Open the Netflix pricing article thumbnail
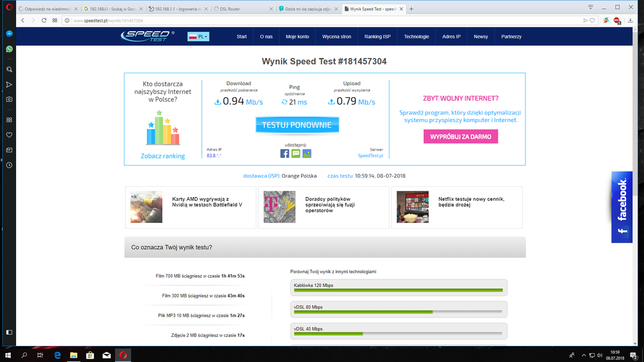The width and height of the screenshot is (644, 362). 413,207
